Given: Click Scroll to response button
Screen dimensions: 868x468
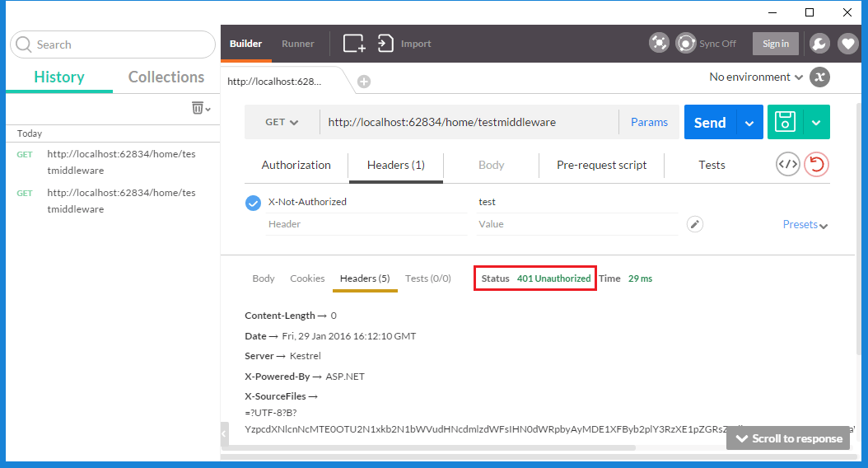Looking at the screenshot, I should pyautogui.click(x=788, y=438).
